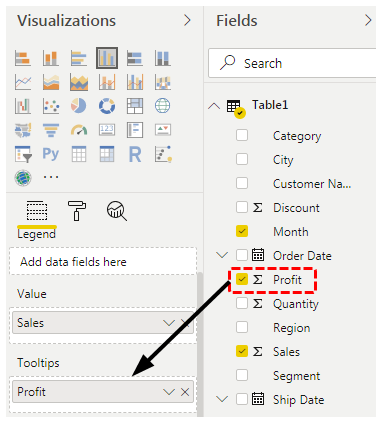Check the Quantity field checkbox

coord(242,303)
